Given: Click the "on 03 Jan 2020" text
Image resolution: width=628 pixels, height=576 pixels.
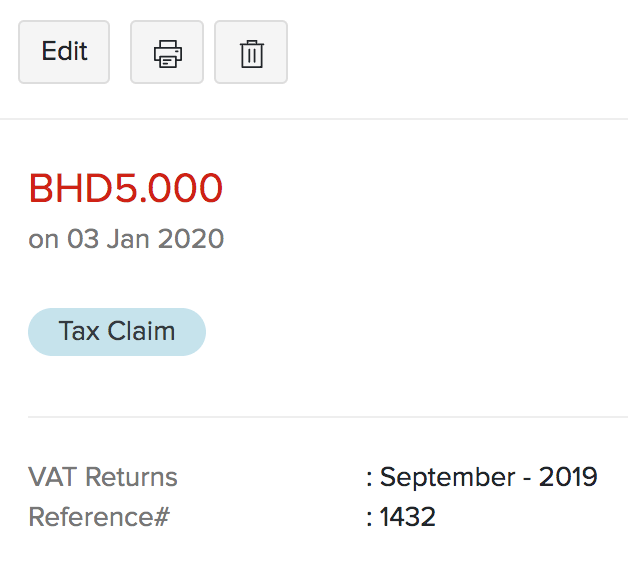Looking at the screenshot, I should click(126, 239).
